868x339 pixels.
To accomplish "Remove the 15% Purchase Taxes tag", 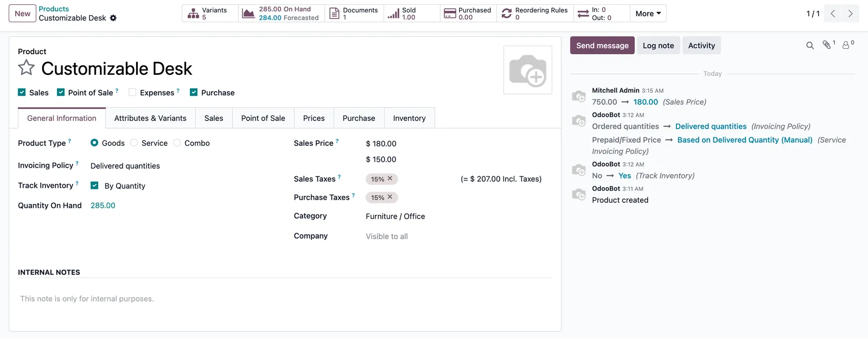I will pyautogui.click(x=390, y=197).
